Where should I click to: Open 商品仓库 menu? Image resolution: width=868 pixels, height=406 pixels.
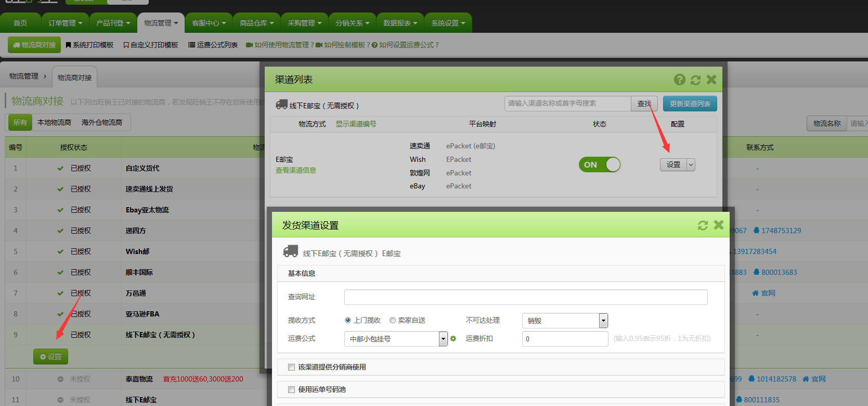[x=256, y=23]
